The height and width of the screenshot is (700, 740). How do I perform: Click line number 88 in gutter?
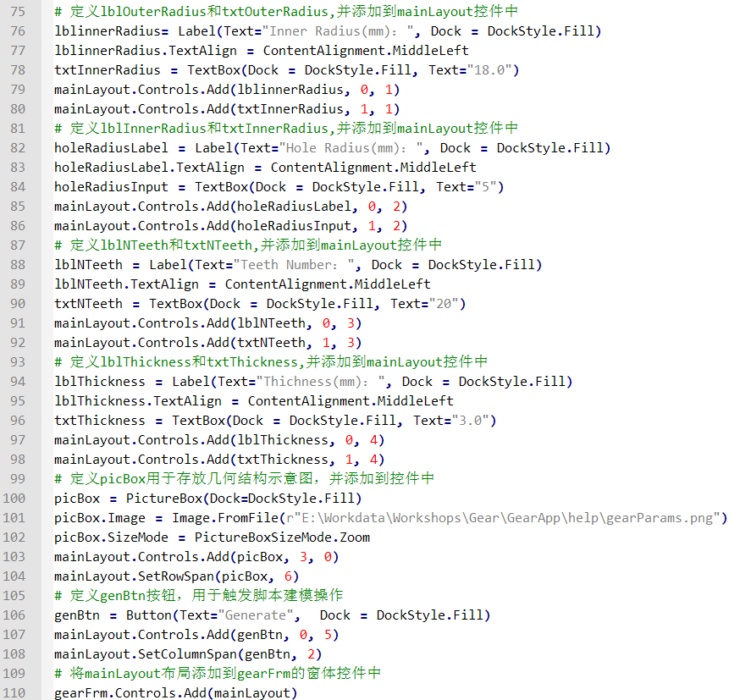[18, 265]
